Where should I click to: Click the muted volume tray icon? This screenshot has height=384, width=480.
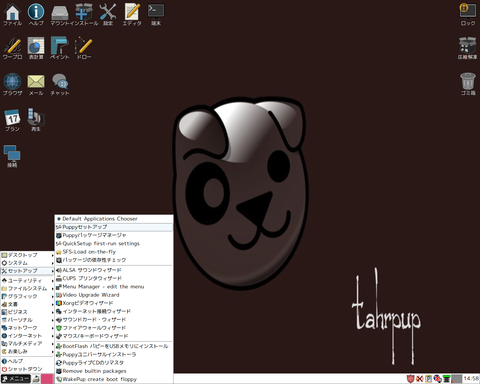[419, 379]
